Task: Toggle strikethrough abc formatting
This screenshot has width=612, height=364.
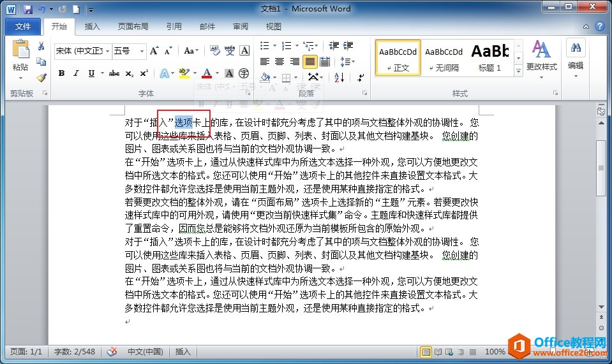Action: [114, 73]
